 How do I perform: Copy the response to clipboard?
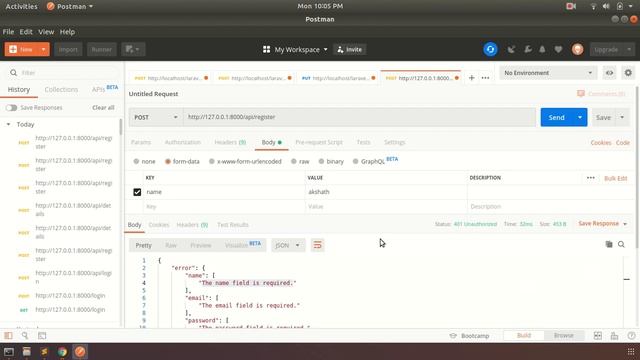pyautogui.click(x=609, y=244)
